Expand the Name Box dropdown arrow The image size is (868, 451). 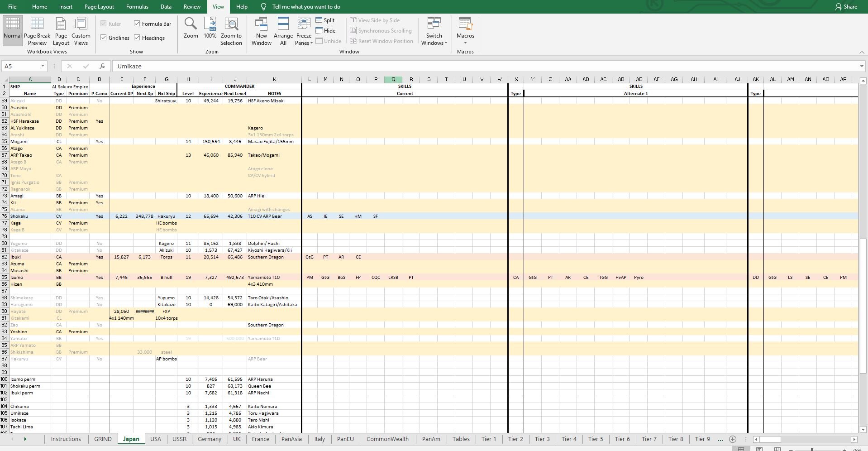[43, 66]
